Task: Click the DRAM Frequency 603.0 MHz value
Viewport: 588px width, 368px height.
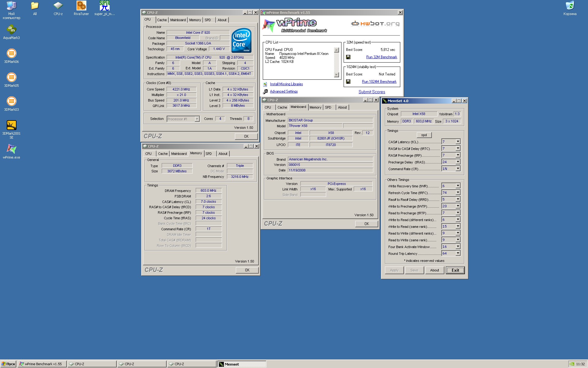Action: coord(209,190)
